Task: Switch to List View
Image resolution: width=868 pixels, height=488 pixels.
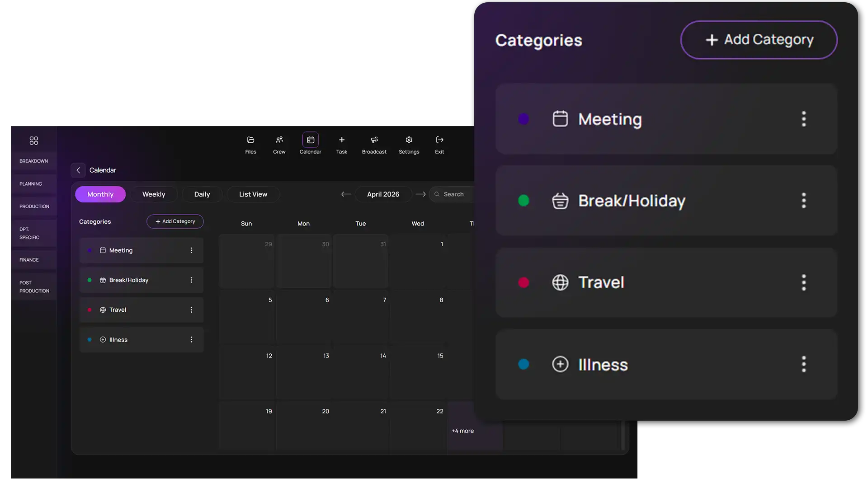Action: pos(253,194)
